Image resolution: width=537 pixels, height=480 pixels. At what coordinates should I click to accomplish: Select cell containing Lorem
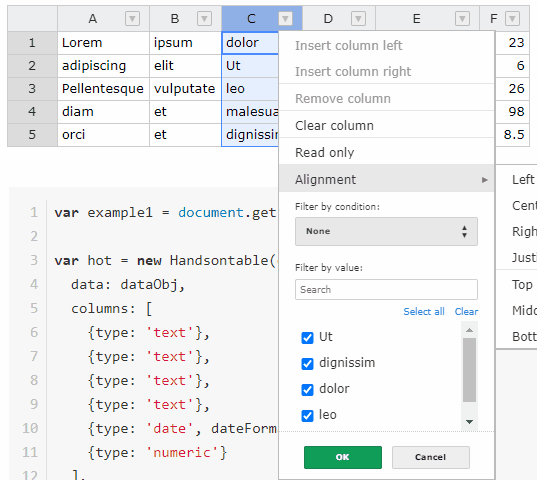pyautogui.click(x=103, y=43)
